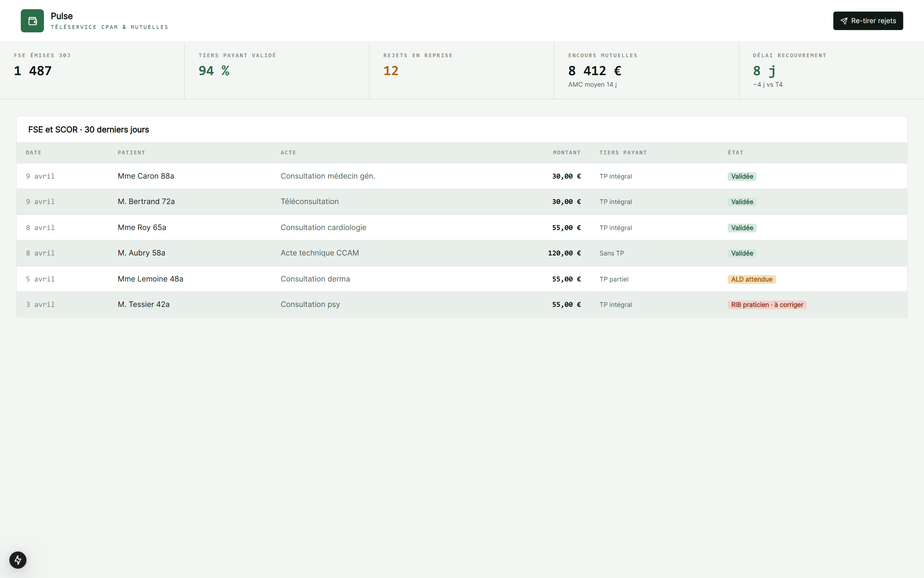Select patient M. Aubry 58a
Image resolution: width=924 pixels, height=578 pixels.
pos(141,253)
